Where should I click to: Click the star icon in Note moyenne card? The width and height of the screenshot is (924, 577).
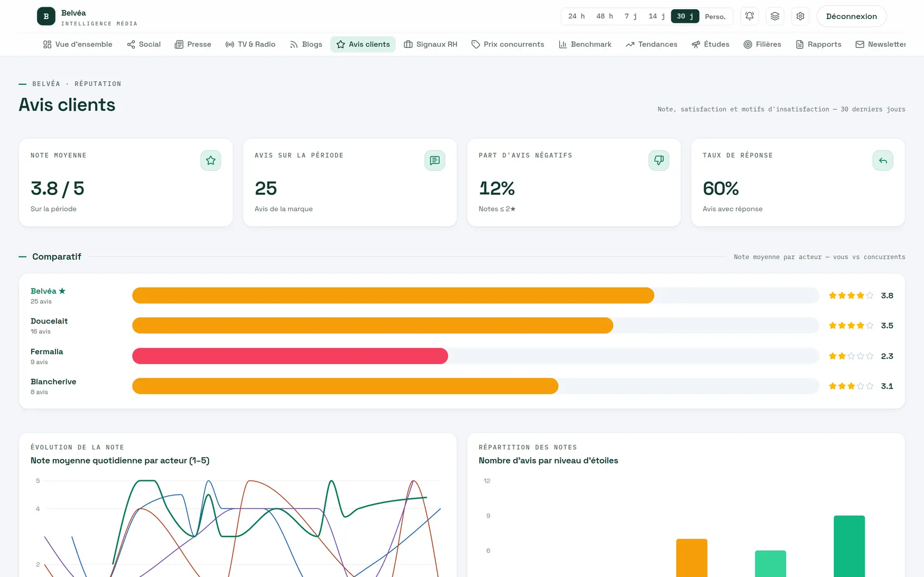(x=211, y=160)
